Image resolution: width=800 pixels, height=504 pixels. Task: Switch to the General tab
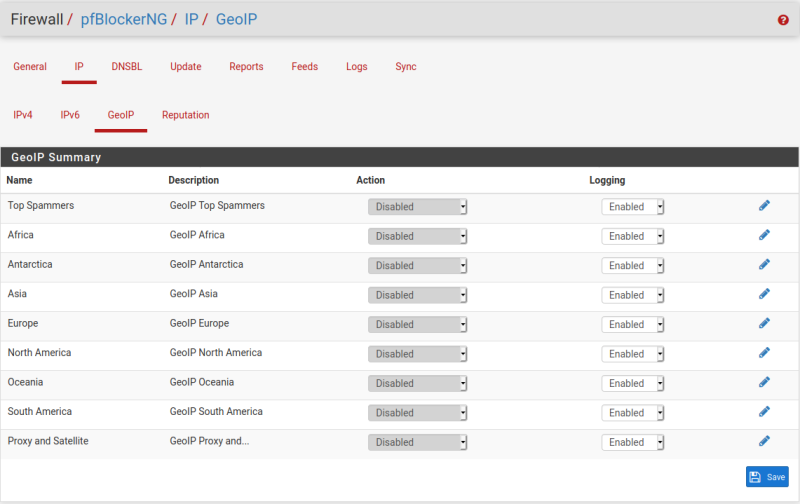click(30, 66)
